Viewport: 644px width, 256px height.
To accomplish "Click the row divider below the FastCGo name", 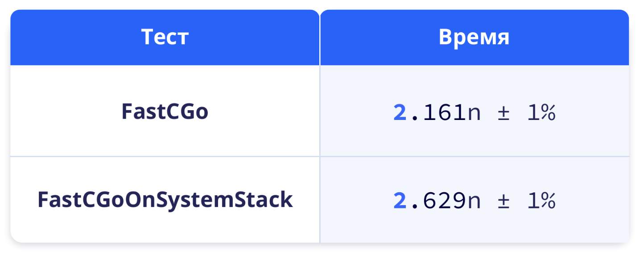I will point(165,157).
